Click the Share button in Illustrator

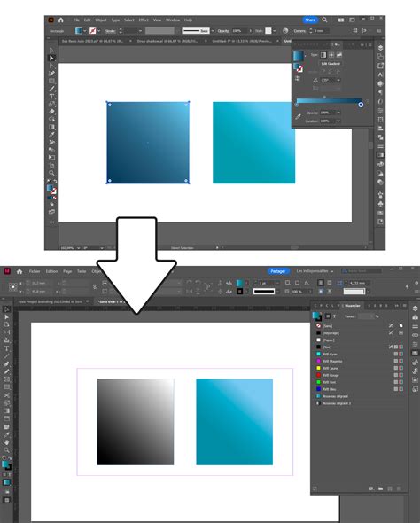coord(310,20)
